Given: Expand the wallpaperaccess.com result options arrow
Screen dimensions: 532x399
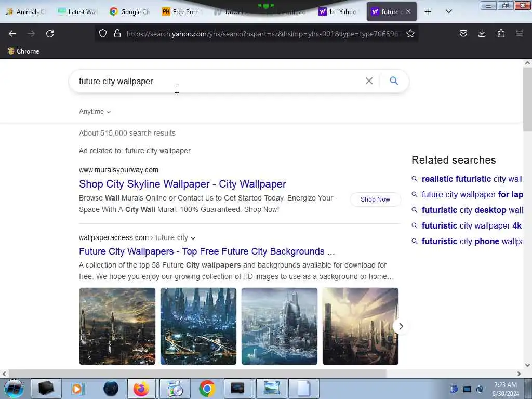Looking at the screenshot, I should click(193, 238).
